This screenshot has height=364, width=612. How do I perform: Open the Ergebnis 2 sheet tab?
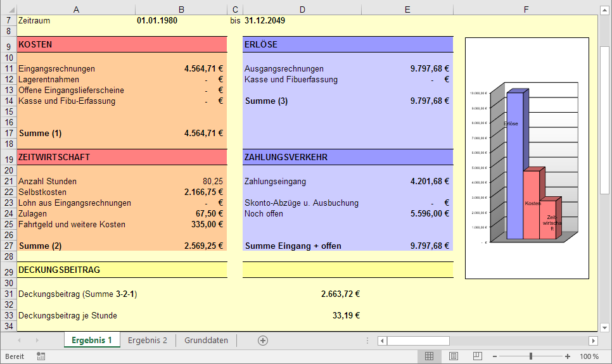click(x=148, y=341)
